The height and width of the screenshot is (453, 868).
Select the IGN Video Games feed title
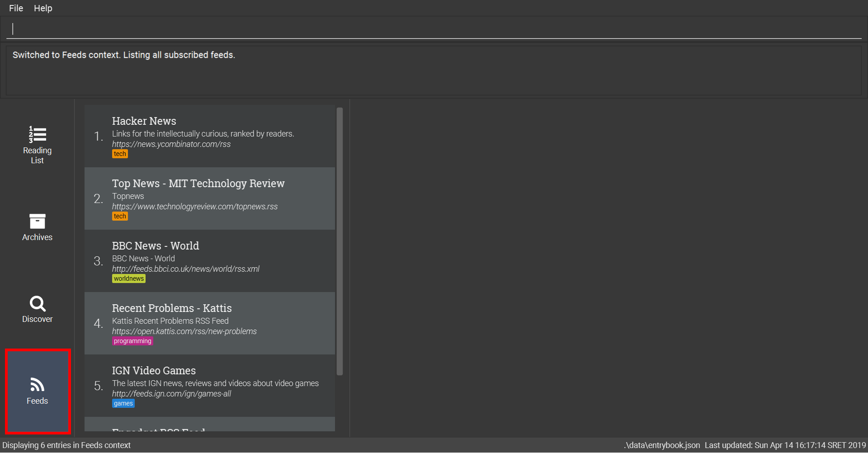154,370
